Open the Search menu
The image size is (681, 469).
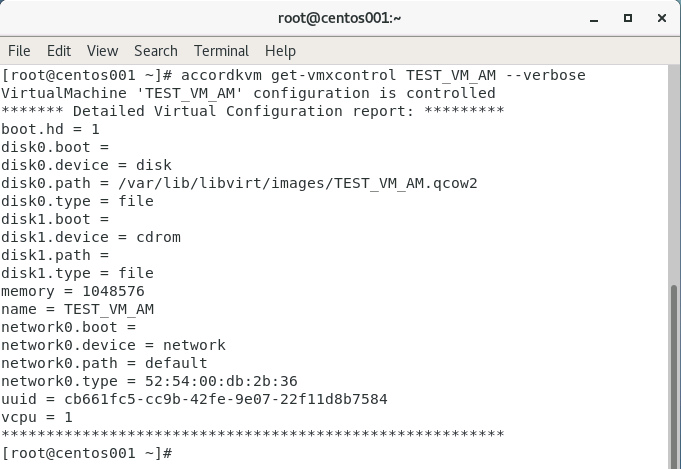[x=155, y=50]
